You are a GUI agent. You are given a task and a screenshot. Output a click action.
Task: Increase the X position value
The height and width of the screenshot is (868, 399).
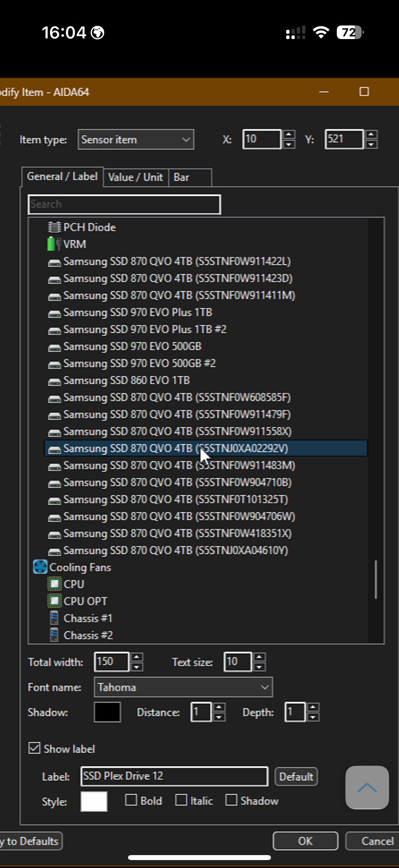288,134
